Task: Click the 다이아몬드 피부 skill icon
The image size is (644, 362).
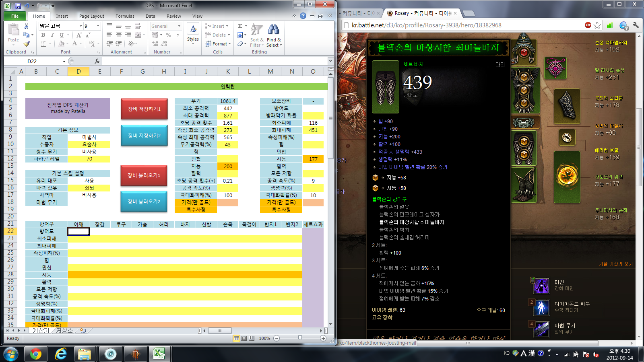Action: coord(541,307)
